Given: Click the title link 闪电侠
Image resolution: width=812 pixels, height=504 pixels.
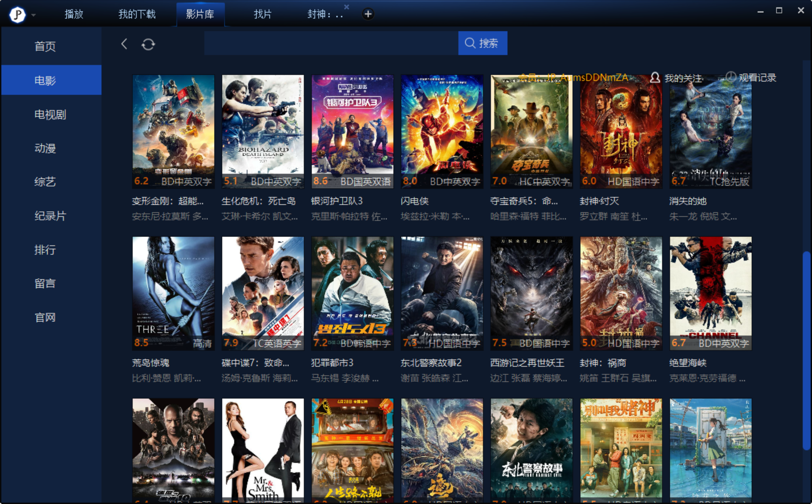Looking at the screenshot, I should pyautogui.click(x=414, y=201).
